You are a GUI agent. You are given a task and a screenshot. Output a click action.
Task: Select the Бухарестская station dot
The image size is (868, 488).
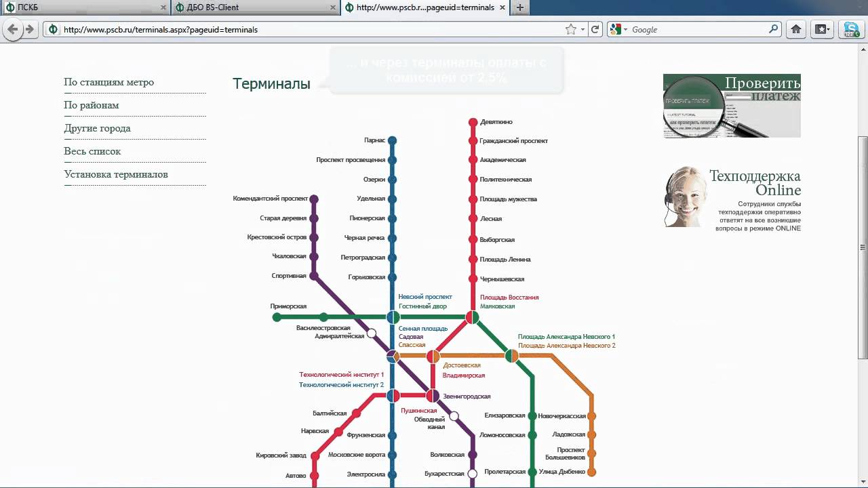pos(473,473)
